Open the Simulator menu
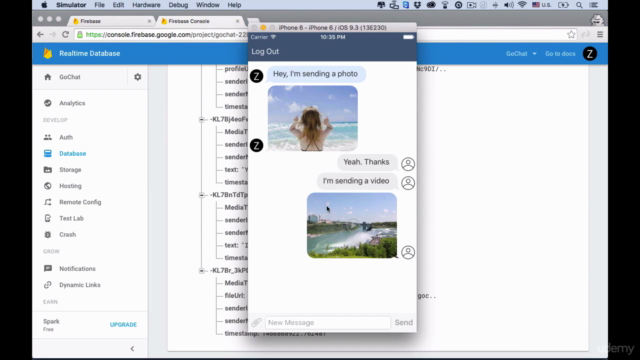This screenshot has height=360, width=640. click(71, 5)
